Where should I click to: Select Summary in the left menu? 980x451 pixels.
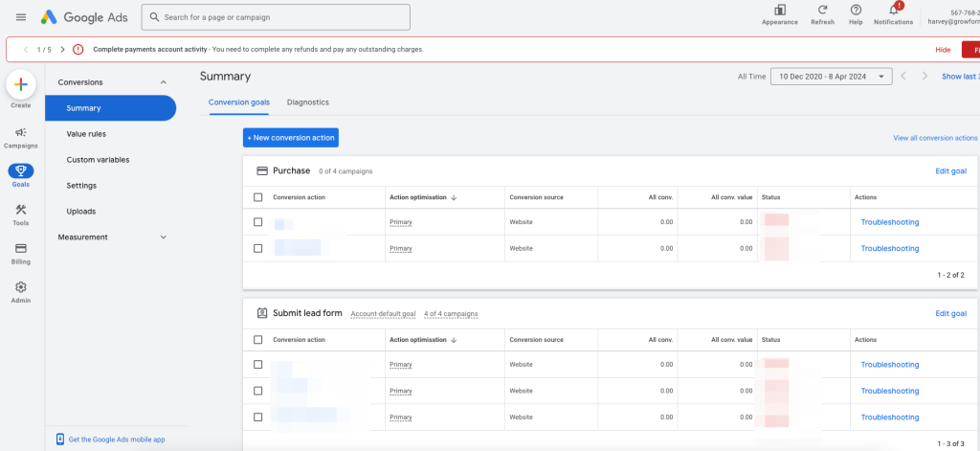pos(111,108)
